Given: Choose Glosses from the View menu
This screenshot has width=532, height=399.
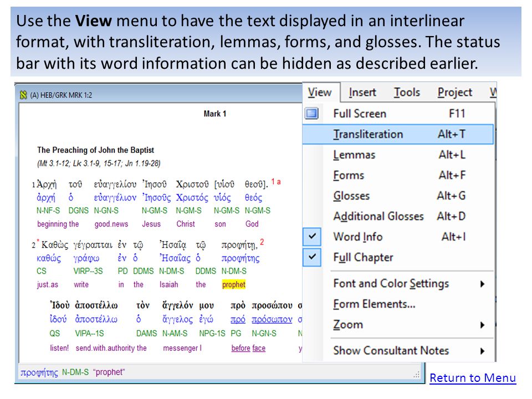Looking at the screenshot, I should [398, 196].
